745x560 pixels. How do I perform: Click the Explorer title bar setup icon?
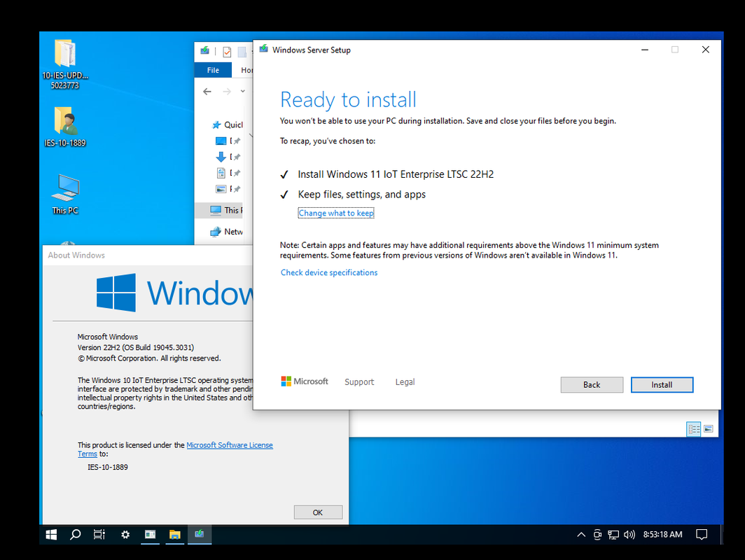point(204,50)
